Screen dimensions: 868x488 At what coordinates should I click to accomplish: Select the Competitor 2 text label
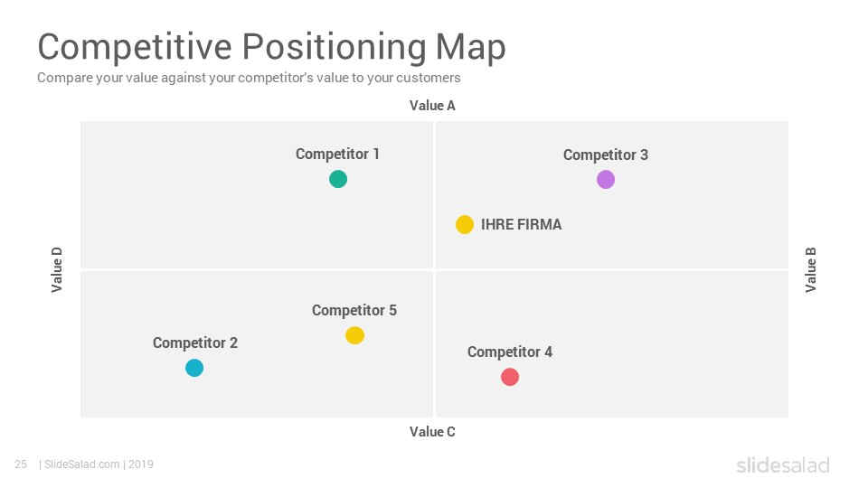coord(195,343)
